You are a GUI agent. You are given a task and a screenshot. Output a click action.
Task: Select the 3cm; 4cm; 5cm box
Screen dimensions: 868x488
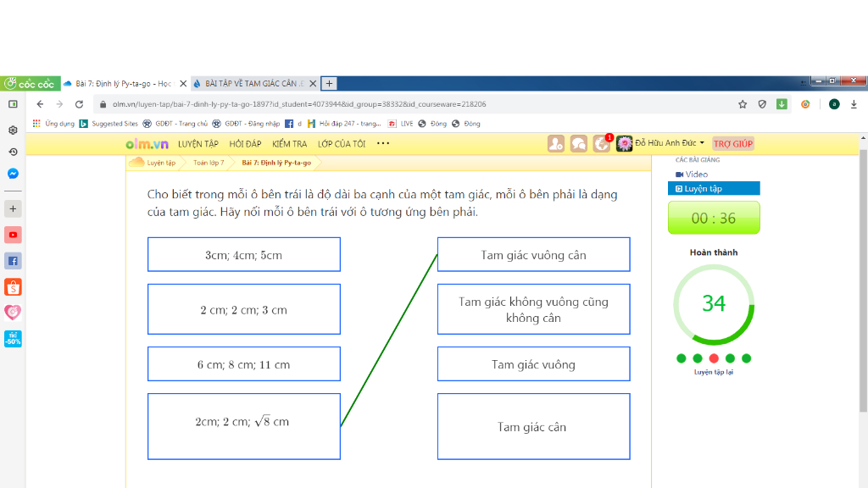click(x=244, y=254)
